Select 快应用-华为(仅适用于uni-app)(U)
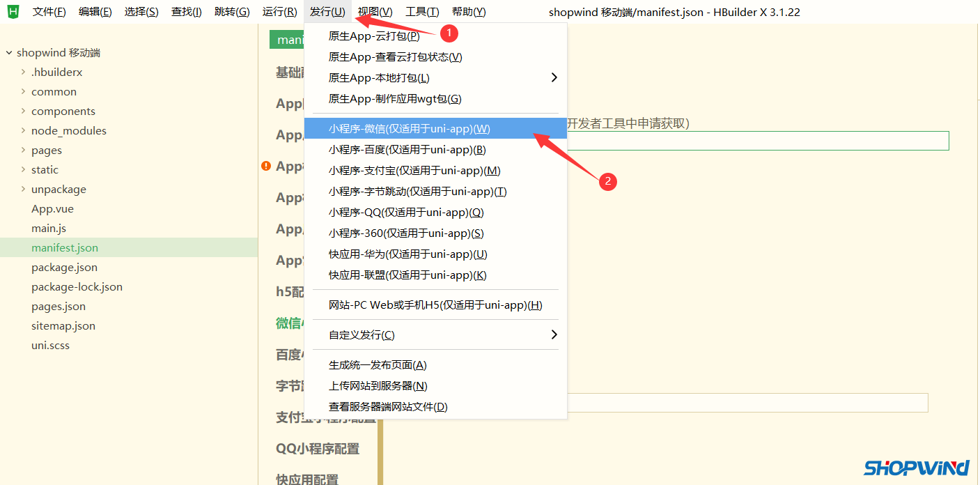 pos(436,254)
